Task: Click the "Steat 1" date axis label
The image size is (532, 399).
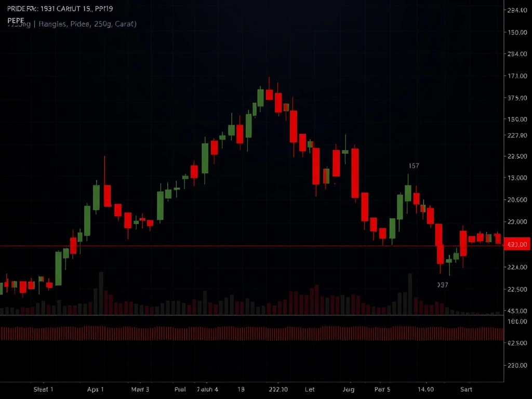Action: [x=44, y=389]
